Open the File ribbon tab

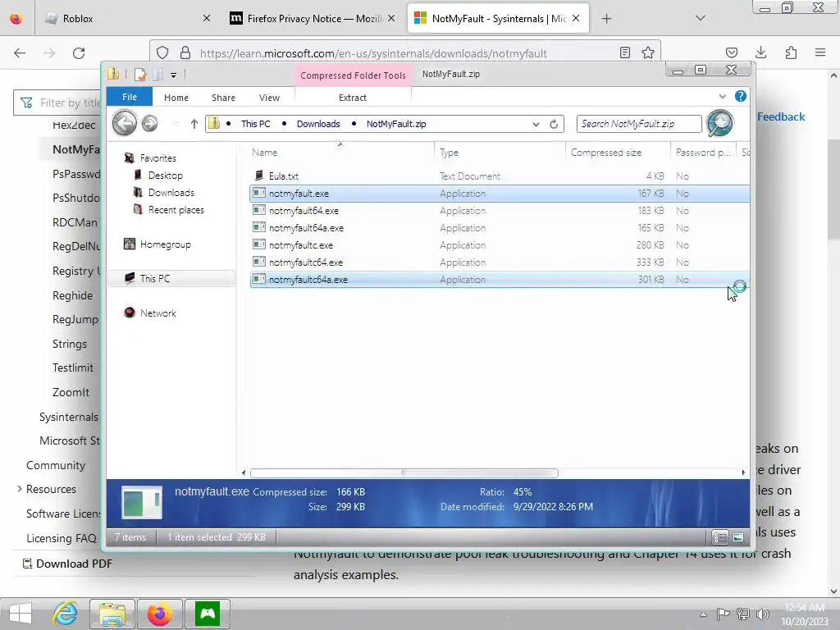[x=130, y=97]
